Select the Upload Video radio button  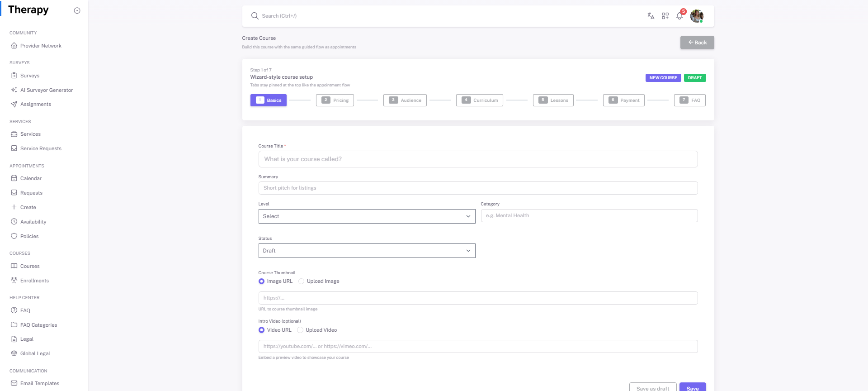tap(300, 330)
